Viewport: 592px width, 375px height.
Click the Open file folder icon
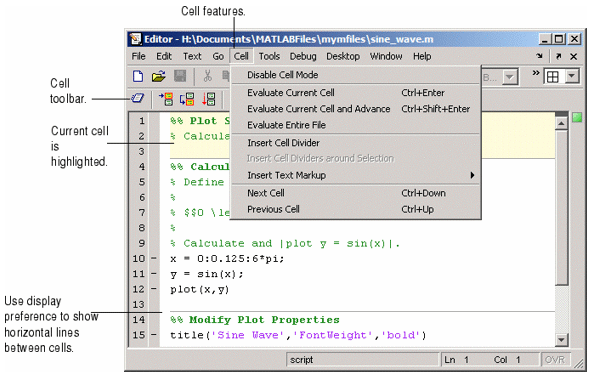coord(159,76)
